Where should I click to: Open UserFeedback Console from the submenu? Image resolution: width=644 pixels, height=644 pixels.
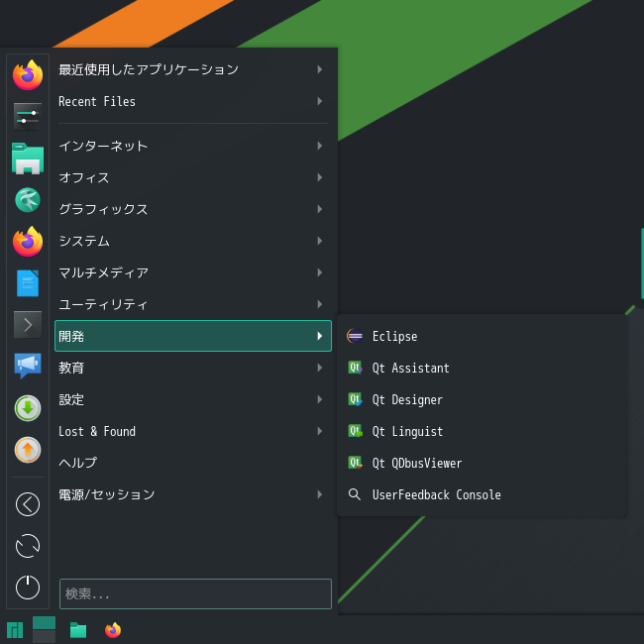482,494
